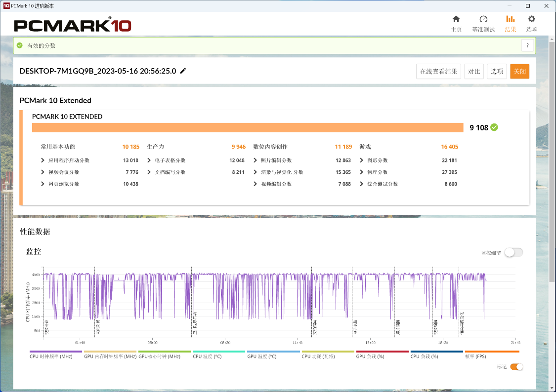Click the View results online (在线查看结果) button
Image resolution: width=556 pixels, height=392 pixels.
tap(438, 71)
